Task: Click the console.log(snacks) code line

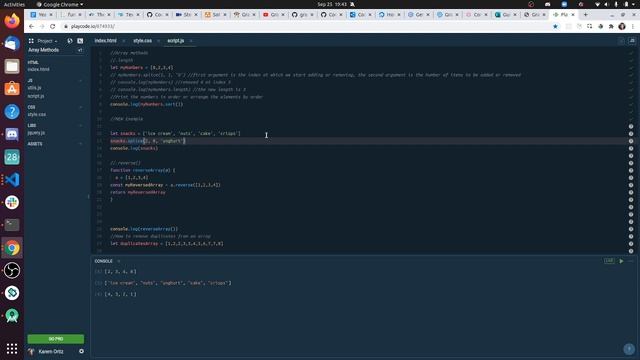Action: (x=134, y=148)
